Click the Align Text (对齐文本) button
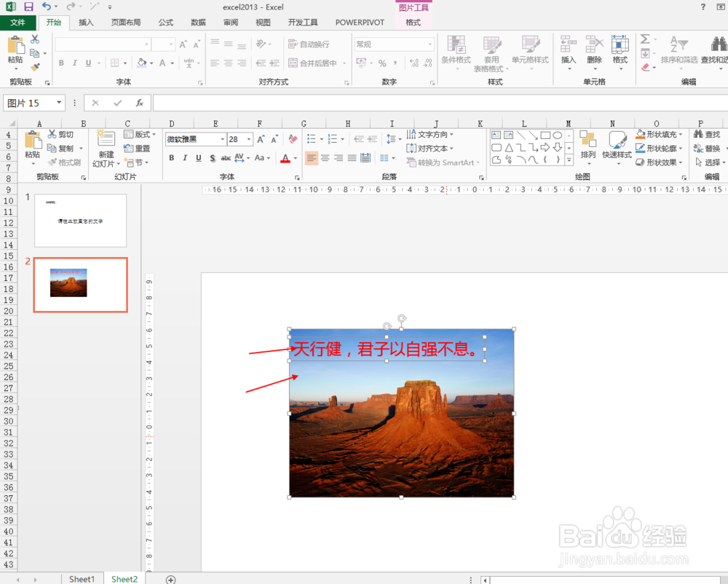728x584 pixels. tap(429, 148)
